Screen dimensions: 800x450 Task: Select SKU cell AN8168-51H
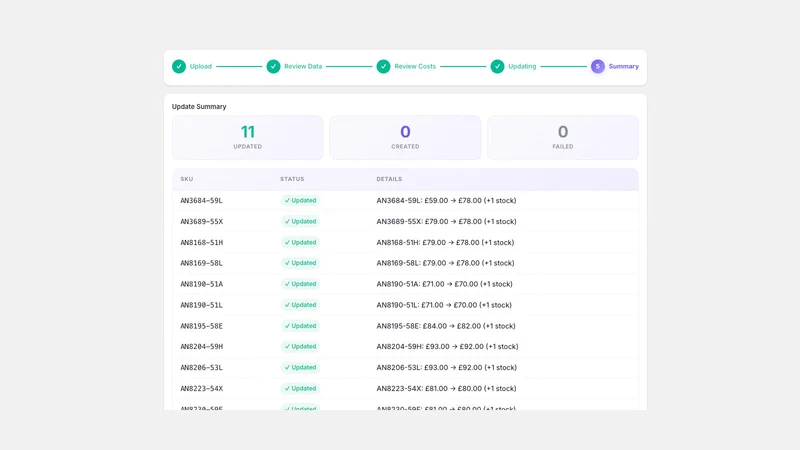tap(202, 242)
